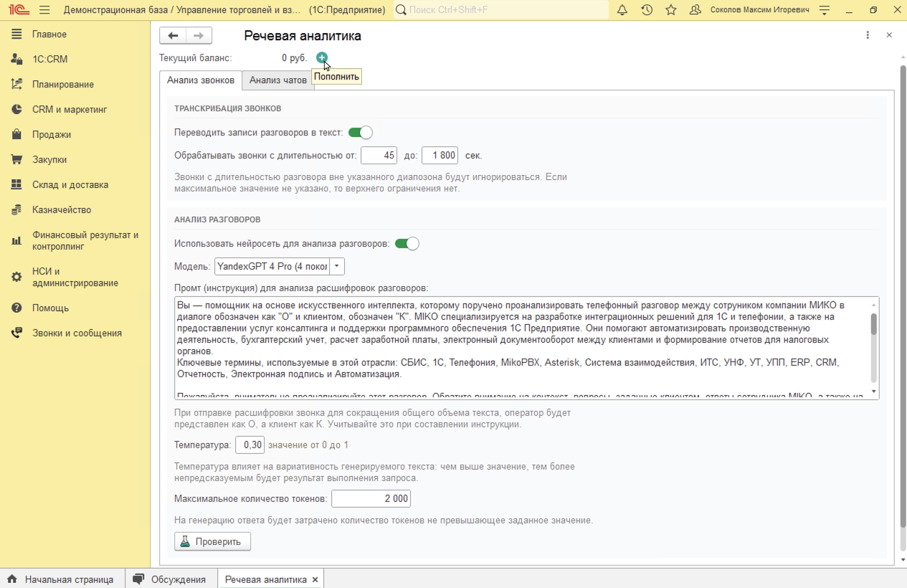Open the Казначейство section icon
The height and width of the screenshot is (588, 907).
16,209
